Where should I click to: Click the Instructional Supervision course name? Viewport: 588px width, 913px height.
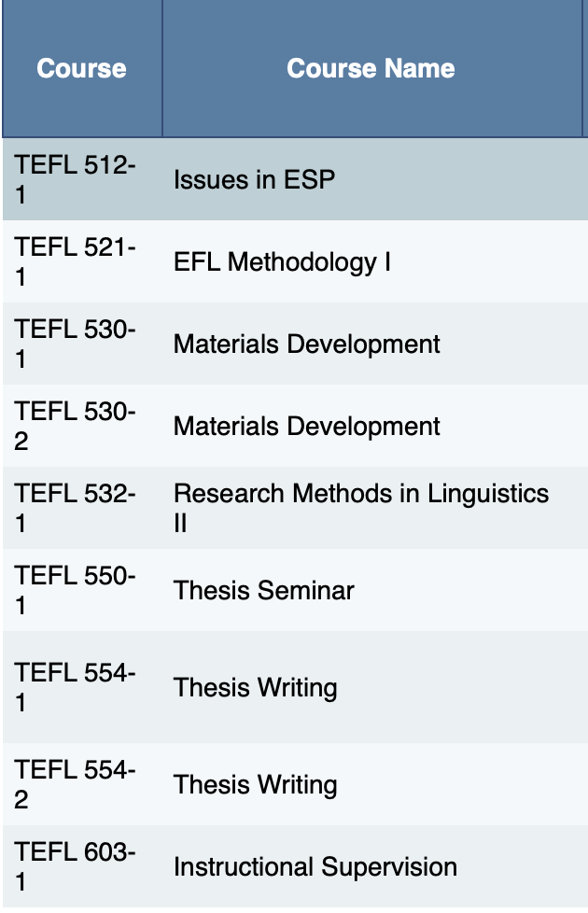pyautogui.click(x=315, y=866)
